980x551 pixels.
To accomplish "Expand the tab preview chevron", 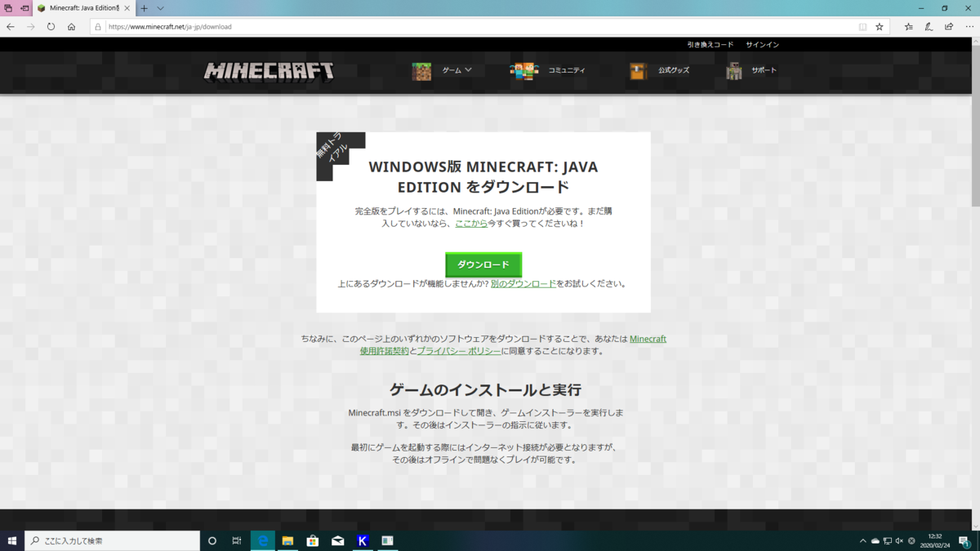I will coord(160,8).
